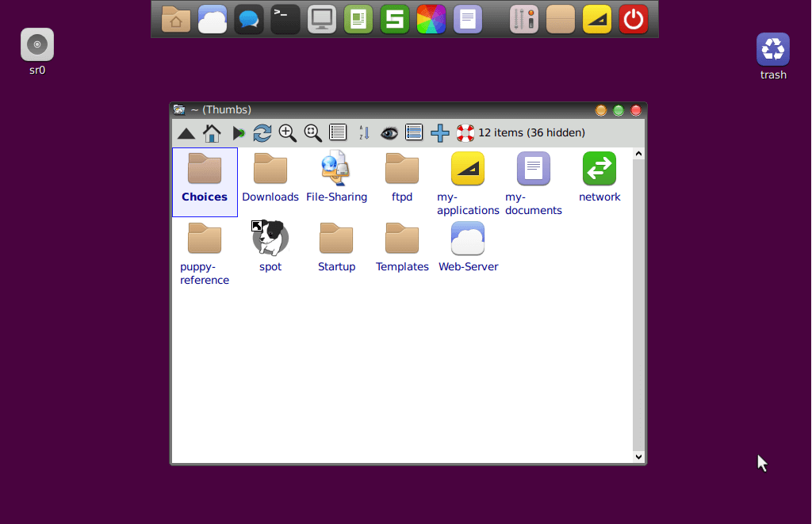Open cloud browser icon in dock
This screenshot has height=524, width=812.
(213, 20)
